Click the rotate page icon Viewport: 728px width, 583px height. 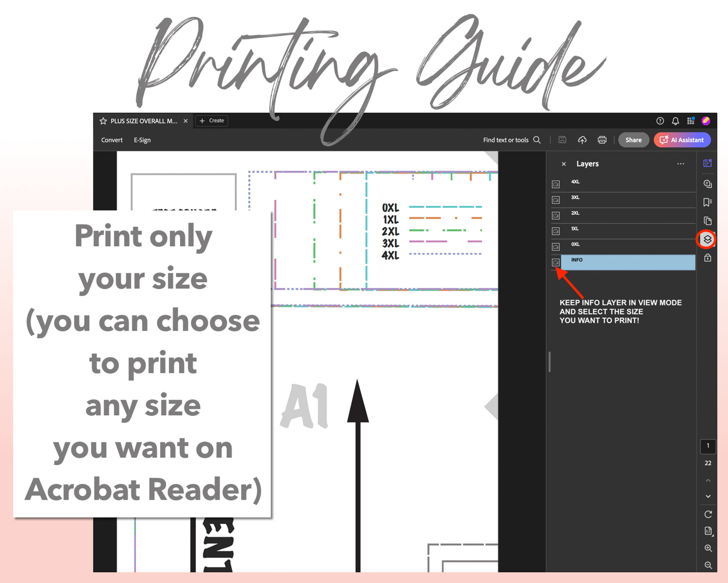[708, 515]
